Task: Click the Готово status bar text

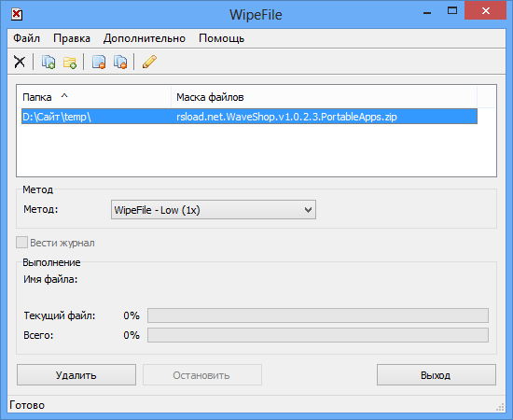Action: (27, 405)
